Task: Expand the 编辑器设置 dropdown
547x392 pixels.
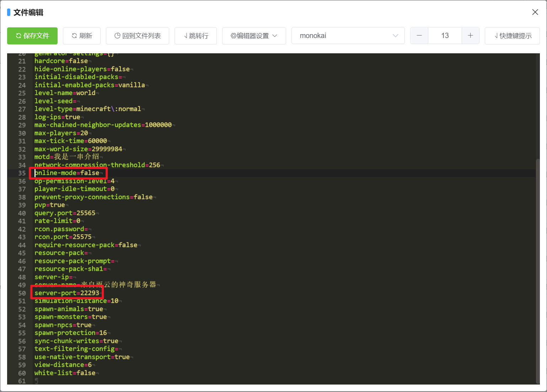Action: pyautogui.click(x=254, y=36)
